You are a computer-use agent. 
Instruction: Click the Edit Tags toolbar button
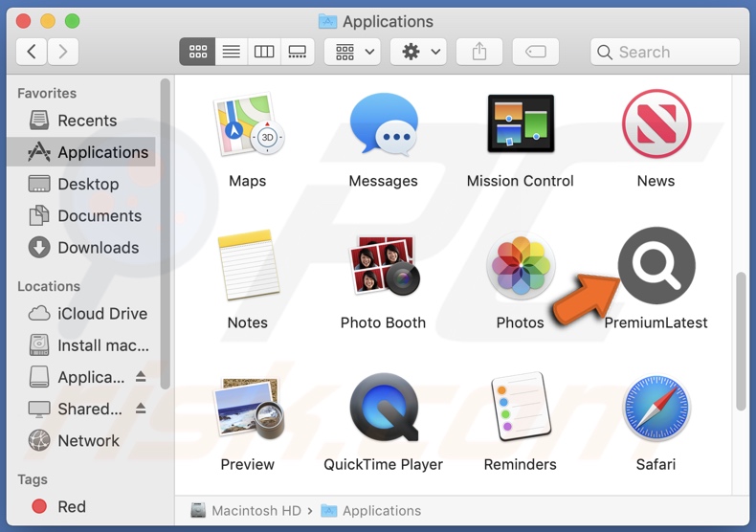click(536, 52)
